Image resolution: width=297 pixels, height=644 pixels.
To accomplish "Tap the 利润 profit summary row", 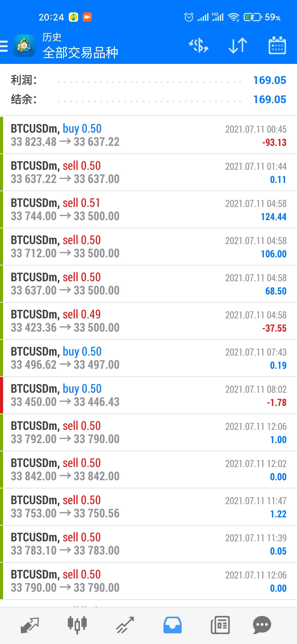I will pyautogui.click(x=148, y=80).
